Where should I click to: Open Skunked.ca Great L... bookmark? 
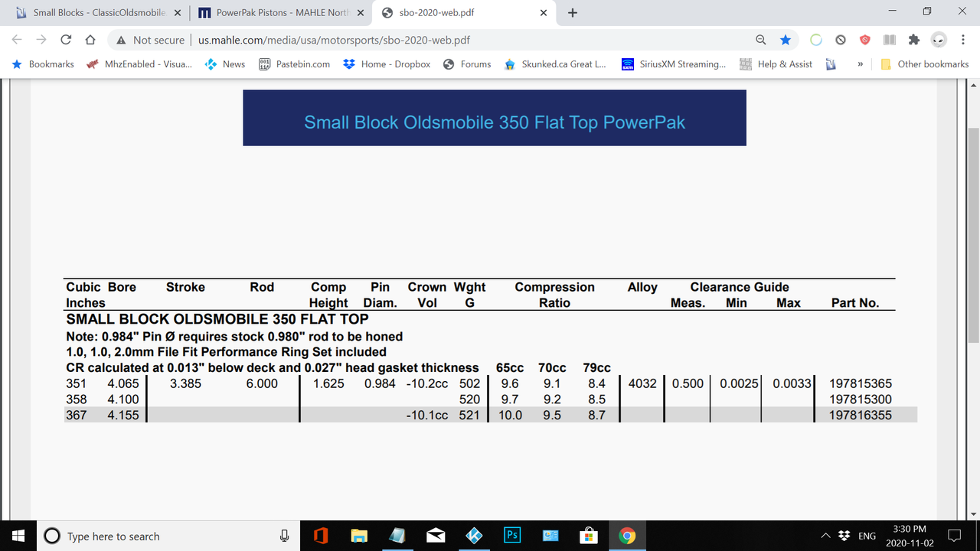click(x=555, y=64)
